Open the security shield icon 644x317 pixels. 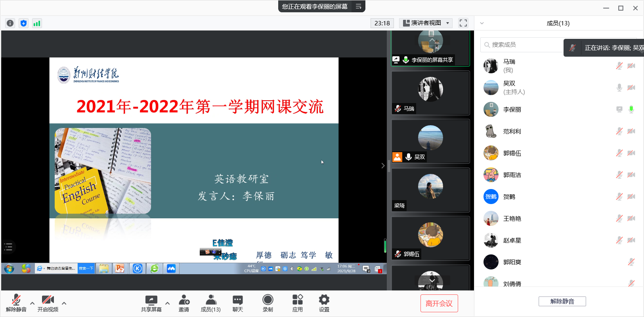(24, 23)
